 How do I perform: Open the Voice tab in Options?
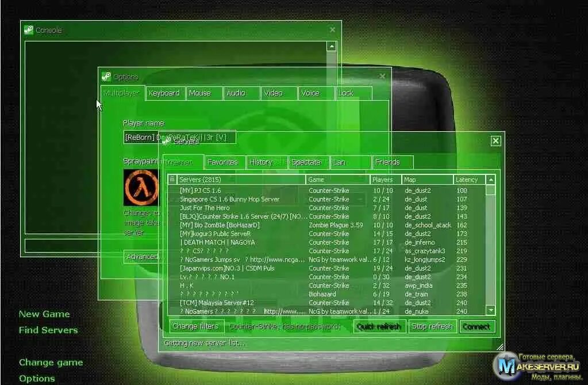coord(316,93)
